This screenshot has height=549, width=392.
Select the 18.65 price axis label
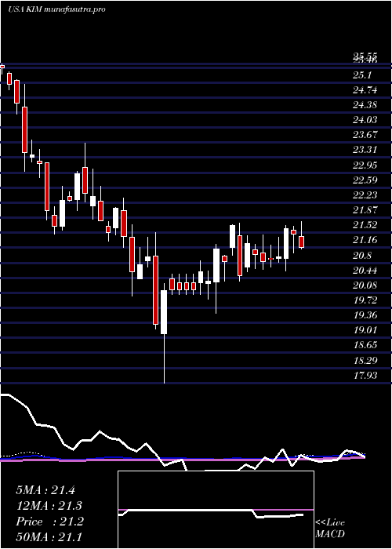click(x=365, y=345)
